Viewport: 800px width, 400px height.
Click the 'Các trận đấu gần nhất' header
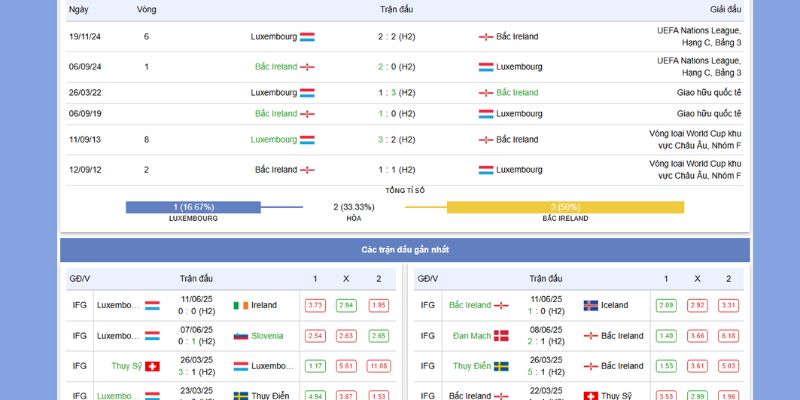pos(405,249)
